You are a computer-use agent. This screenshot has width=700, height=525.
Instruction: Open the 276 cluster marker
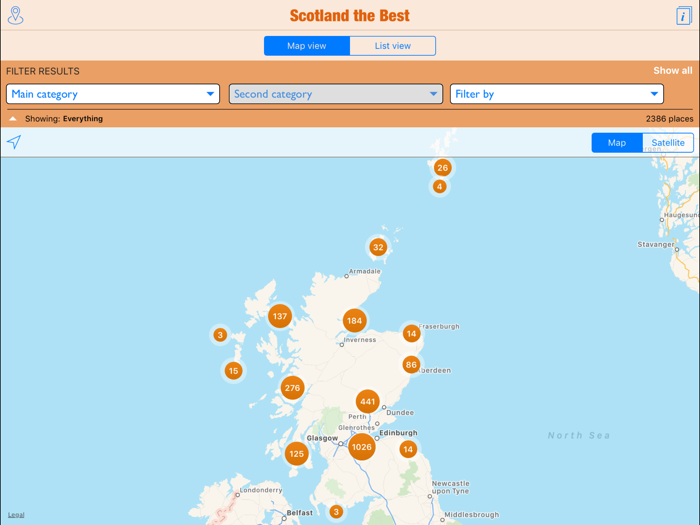292,388
